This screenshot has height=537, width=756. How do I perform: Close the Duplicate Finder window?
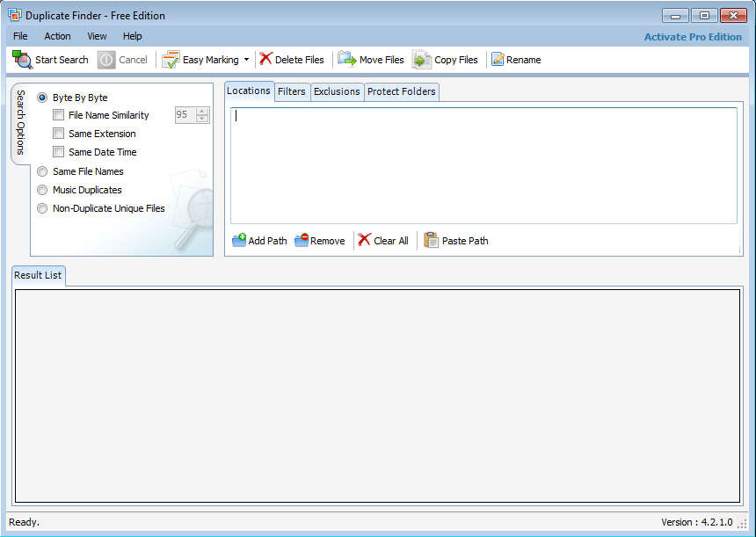pos(733,16)
